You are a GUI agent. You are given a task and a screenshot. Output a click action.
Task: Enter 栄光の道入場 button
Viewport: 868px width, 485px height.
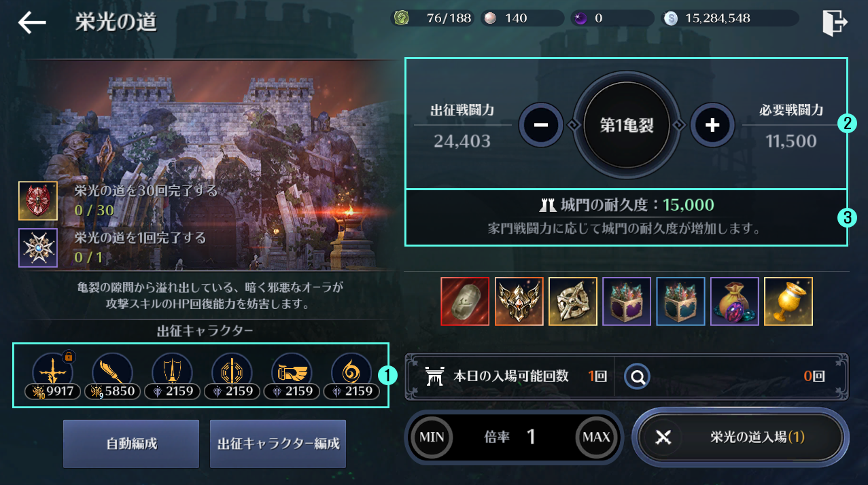pos(740,437)
